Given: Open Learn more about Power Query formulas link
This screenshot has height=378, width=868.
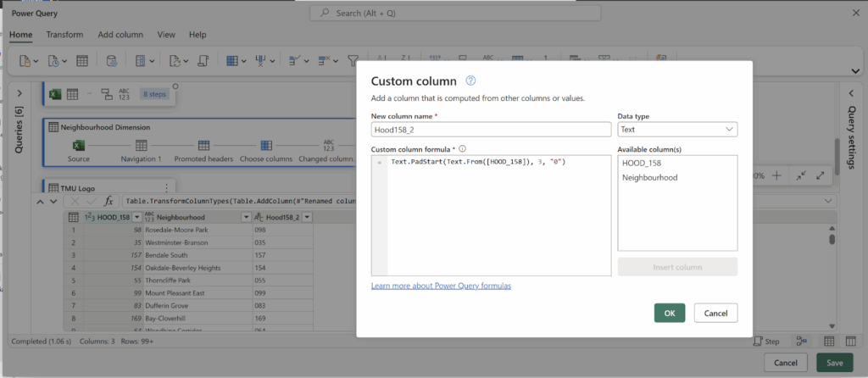Looking at the screenshot, I should point(441,286).
